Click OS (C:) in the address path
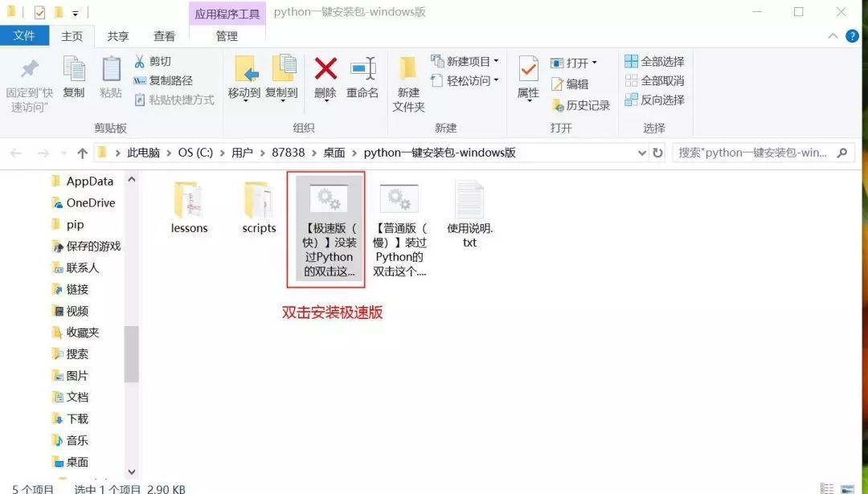 click(x=195, y=153)
